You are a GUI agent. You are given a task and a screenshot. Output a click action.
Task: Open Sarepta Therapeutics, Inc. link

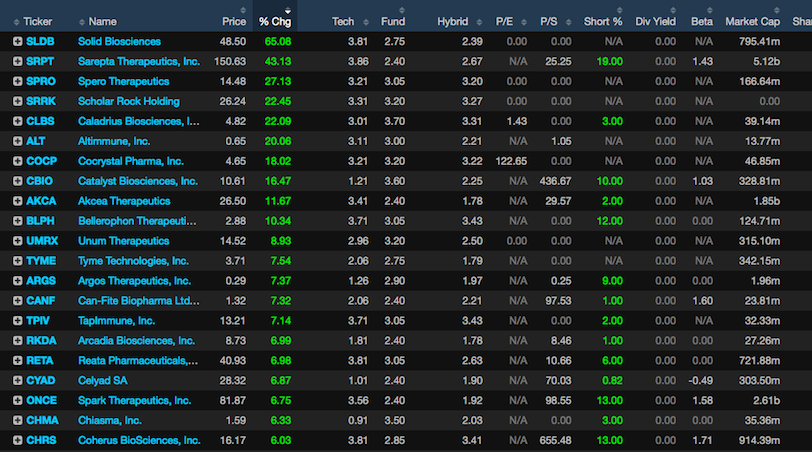click(139, 62)
